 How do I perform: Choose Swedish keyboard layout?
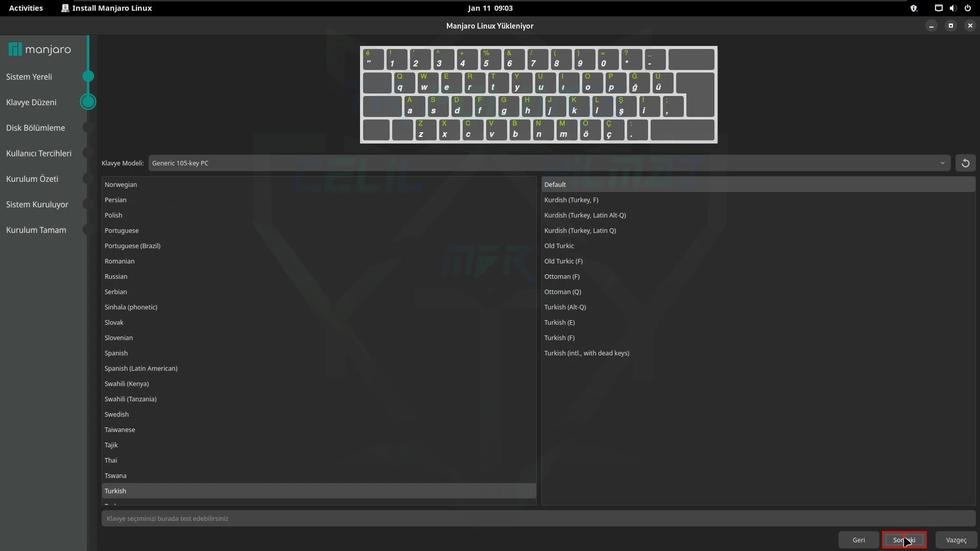point(319,414)
